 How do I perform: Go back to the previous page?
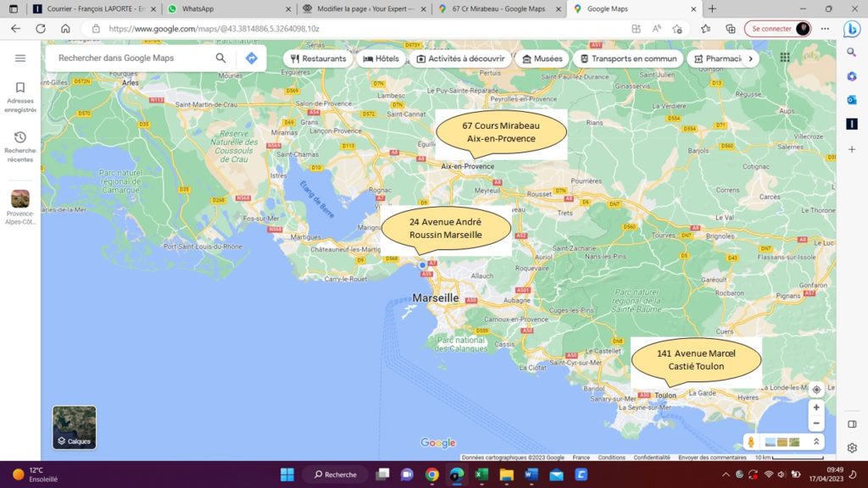15,29
